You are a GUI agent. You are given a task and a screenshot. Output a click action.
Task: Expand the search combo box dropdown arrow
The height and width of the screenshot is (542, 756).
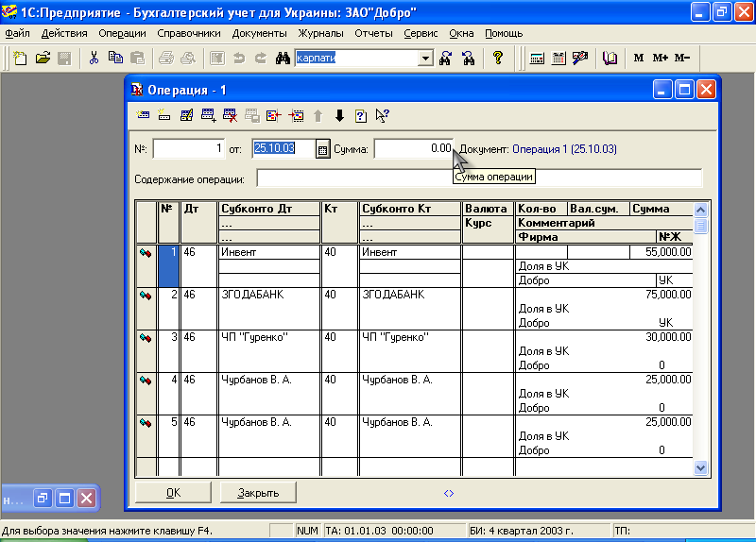[x=425, y=59]
